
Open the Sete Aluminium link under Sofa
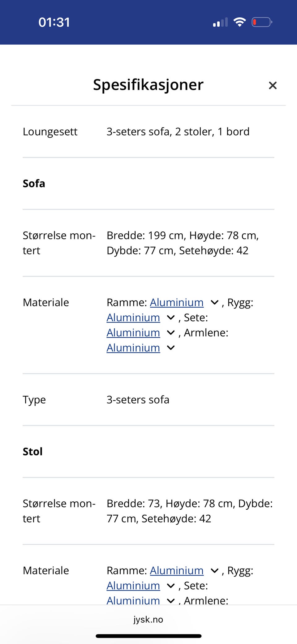pos(133,333)
